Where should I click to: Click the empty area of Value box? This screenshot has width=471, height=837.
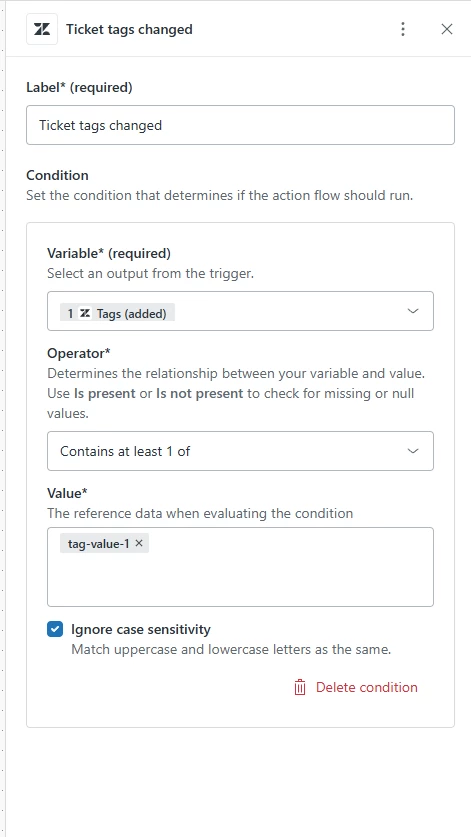click(x=240, y=579)
